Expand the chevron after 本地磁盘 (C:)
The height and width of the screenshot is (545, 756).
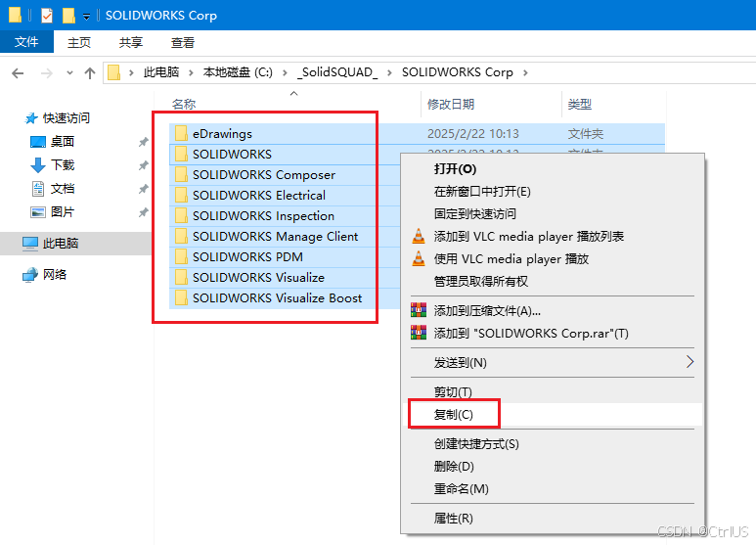pyautogui.click(x=285, y=72)
